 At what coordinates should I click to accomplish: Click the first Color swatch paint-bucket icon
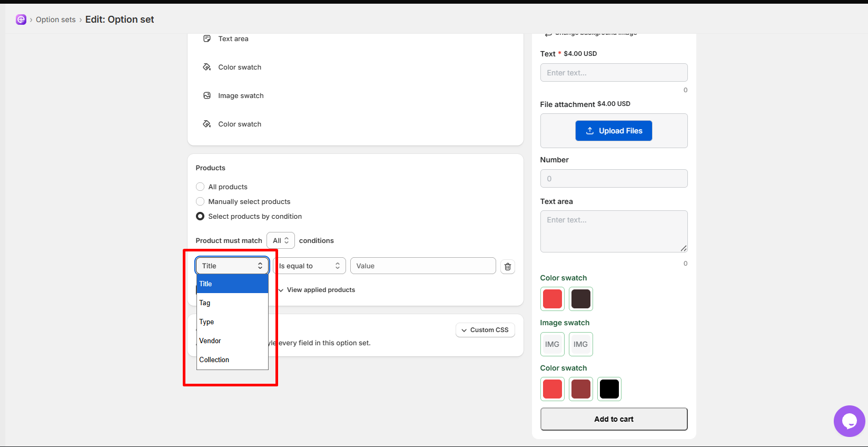207,67
